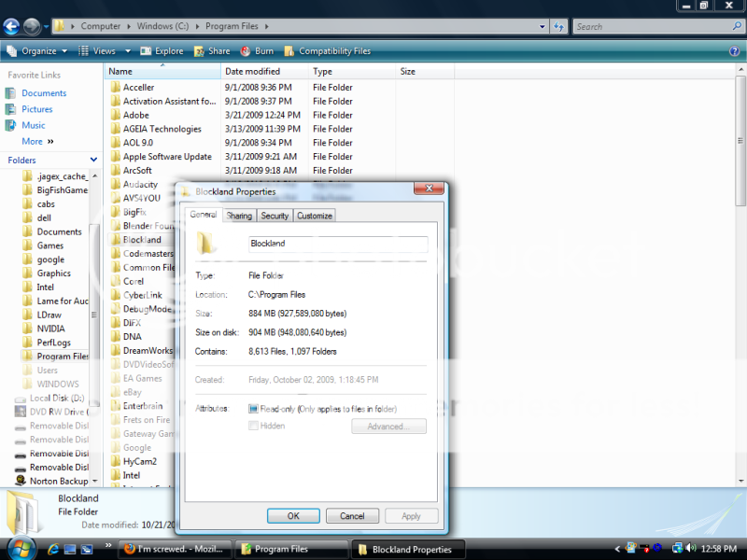Open the Documents favorite link
The width and height of the screenshot is (747, 560).
(44, 93)
